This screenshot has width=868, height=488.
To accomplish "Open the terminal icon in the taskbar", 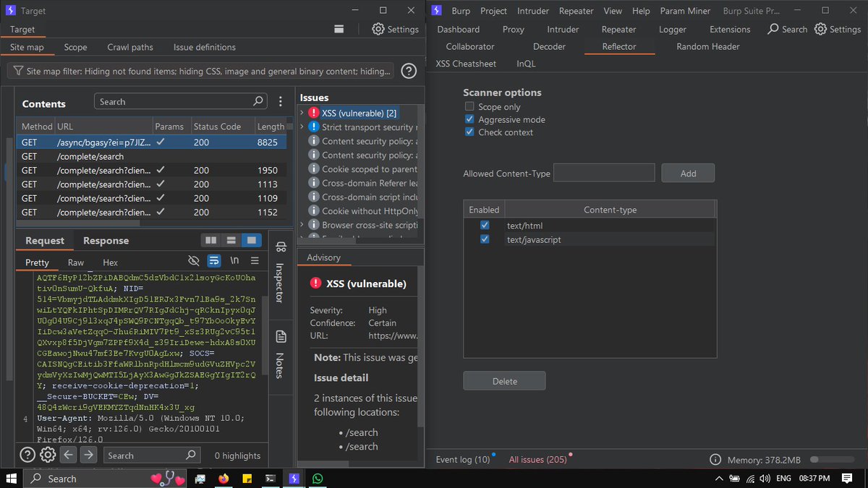I will click(x=270, y=478).
